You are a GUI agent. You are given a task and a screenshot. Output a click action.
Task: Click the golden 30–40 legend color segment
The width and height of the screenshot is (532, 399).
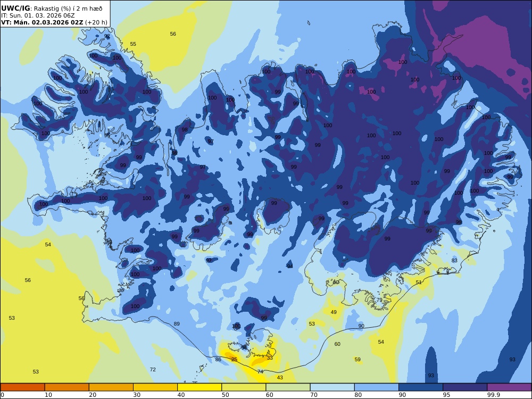coord(155,387)
